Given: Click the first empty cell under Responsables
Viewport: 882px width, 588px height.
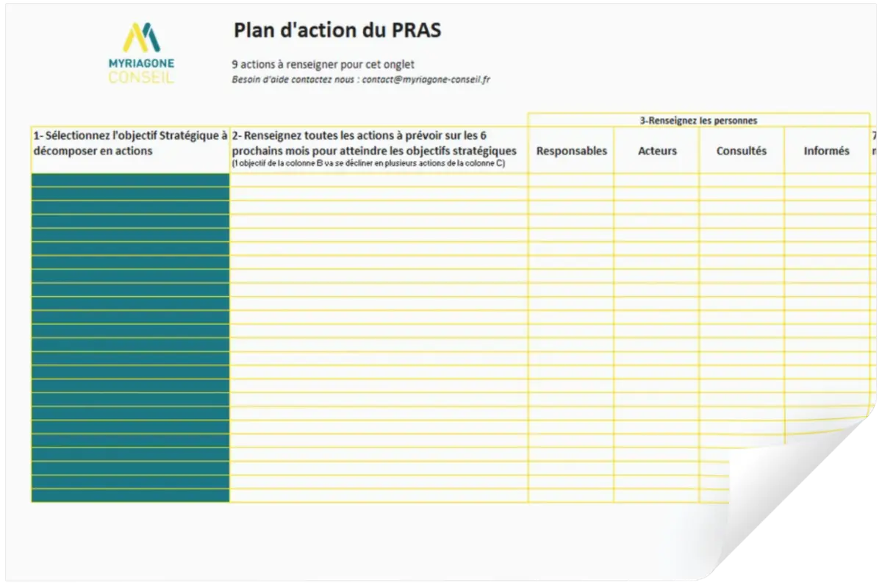Looking at the screenshot, I should point(571,180).
